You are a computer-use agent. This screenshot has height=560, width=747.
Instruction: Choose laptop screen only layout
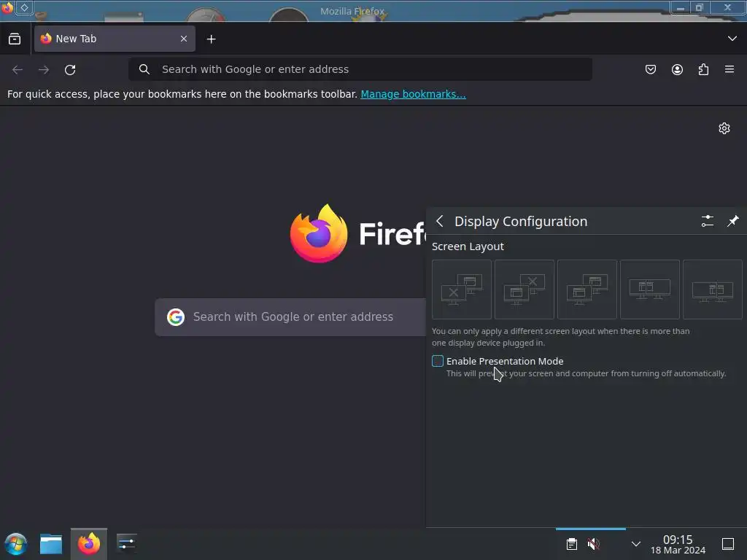(x=524, y=289)
